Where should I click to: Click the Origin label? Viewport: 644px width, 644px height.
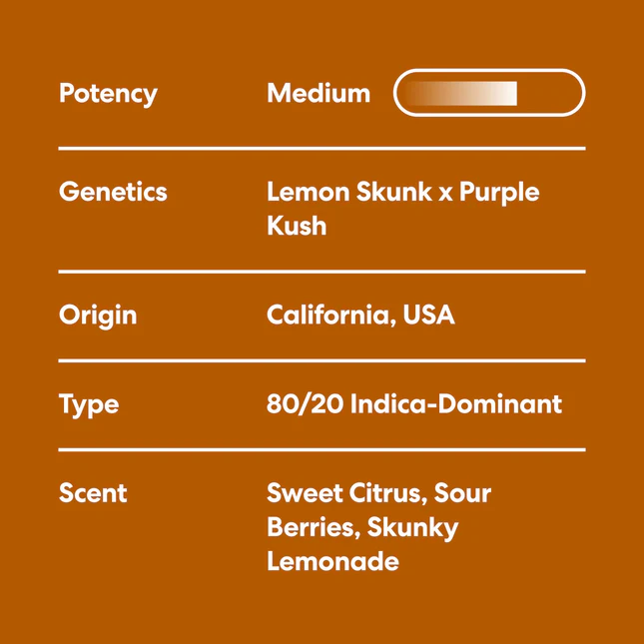pyautogui.click(x=98, y=316)
